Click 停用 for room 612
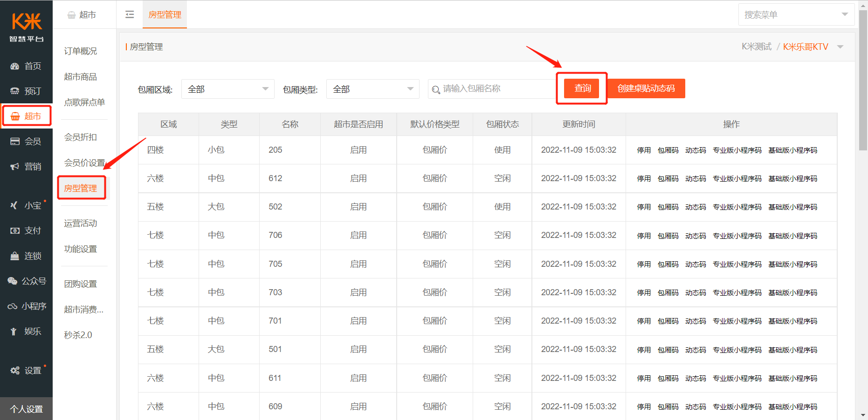Screen dimensions: 868x420 click(x=644, y=179)
